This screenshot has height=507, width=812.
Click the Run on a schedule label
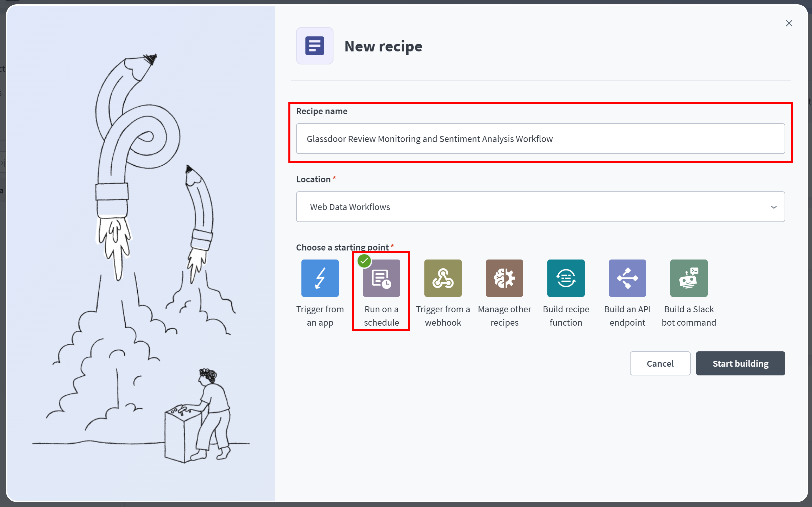[x=381, y=316]
